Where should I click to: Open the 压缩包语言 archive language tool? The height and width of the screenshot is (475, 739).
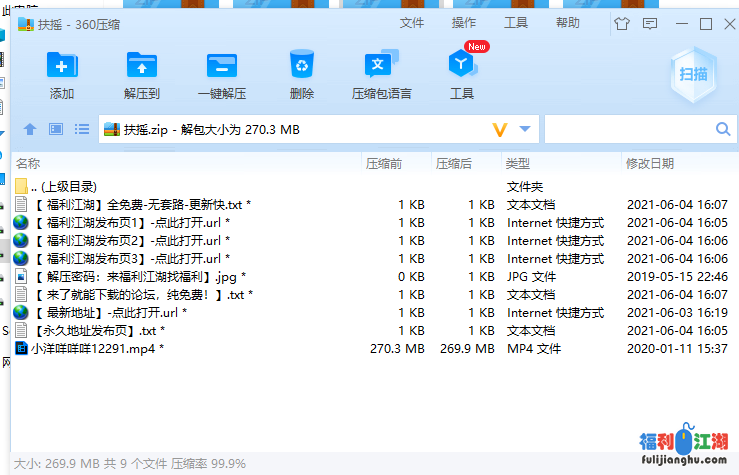click(381, 67)
